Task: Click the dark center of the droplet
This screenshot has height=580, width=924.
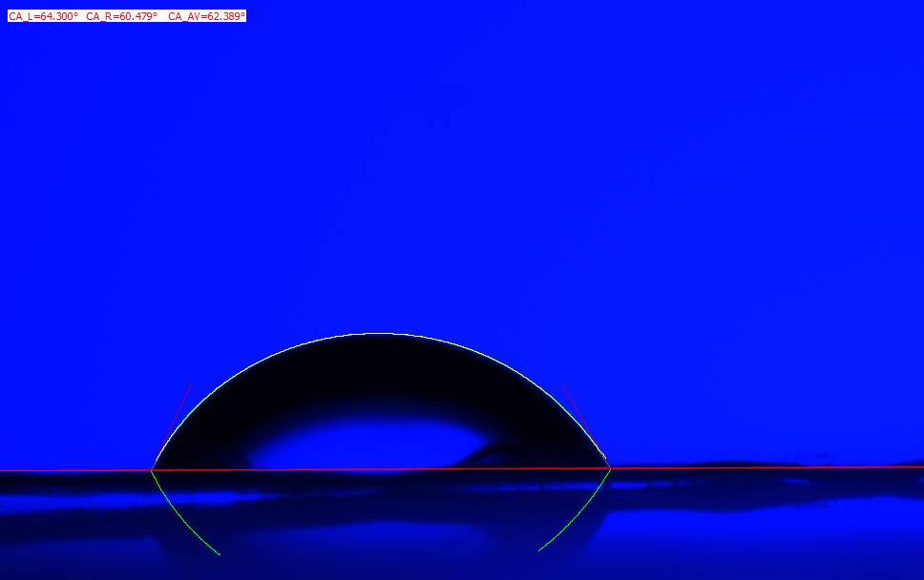Action: pyautogui.click(x=380, y=382)
